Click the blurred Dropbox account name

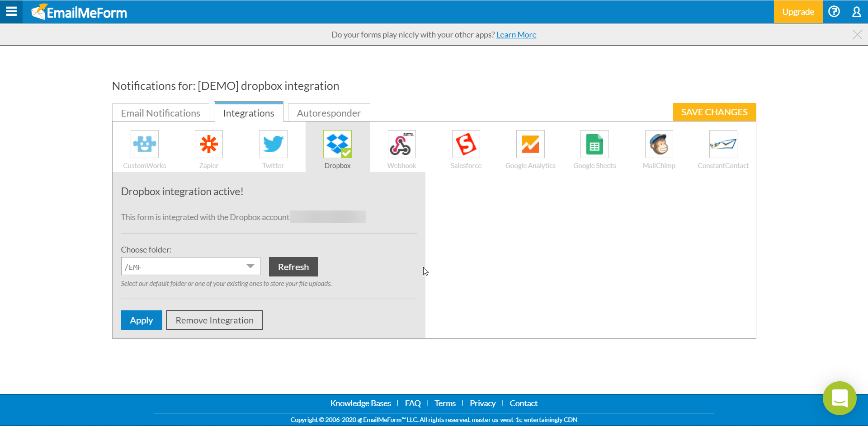(x=328, y=217)
